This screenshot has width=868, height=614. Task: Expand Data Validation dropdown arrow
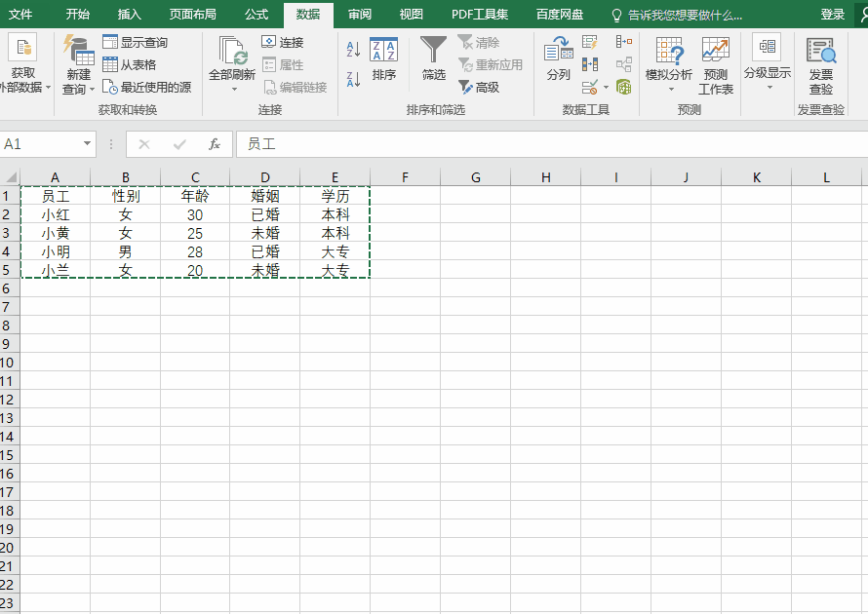[x=606, y=88]
